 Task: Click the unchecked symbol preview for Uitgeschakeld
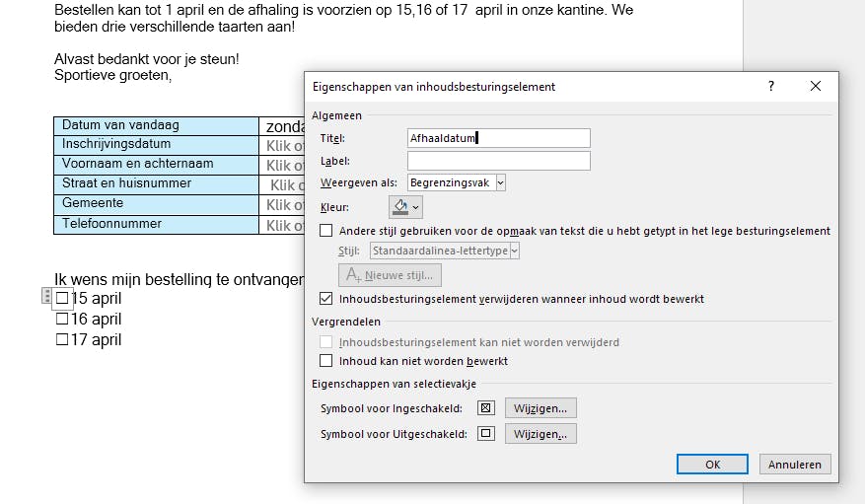pos(485,434)
